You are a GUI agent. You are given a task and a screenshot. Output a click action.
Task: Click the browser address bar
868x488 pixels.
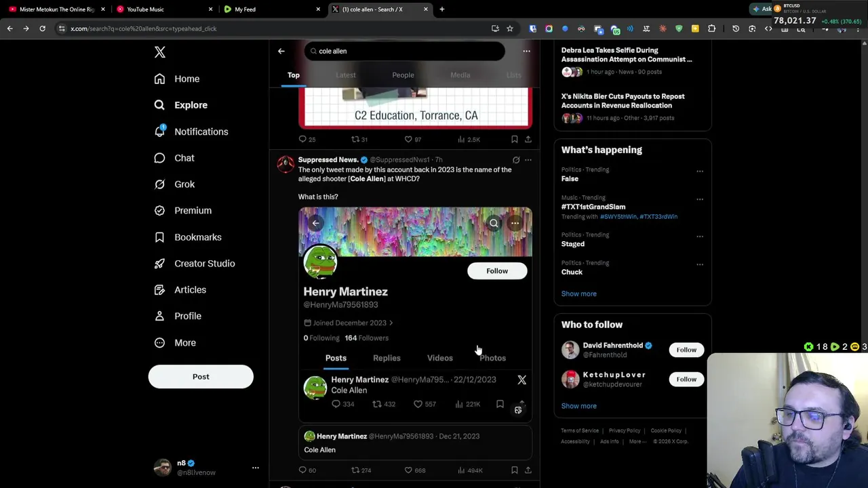tap(271, 28)
